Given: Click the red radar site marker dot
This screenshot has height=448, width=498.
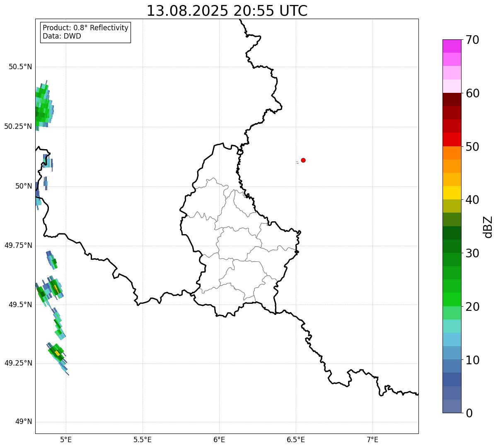Looking at the screenshot, I should 303,160.
